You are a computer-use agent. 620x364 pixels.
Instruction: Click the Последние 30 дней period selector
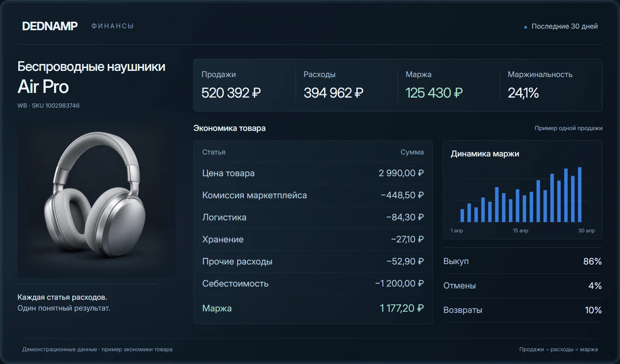[x=561, y=26]
